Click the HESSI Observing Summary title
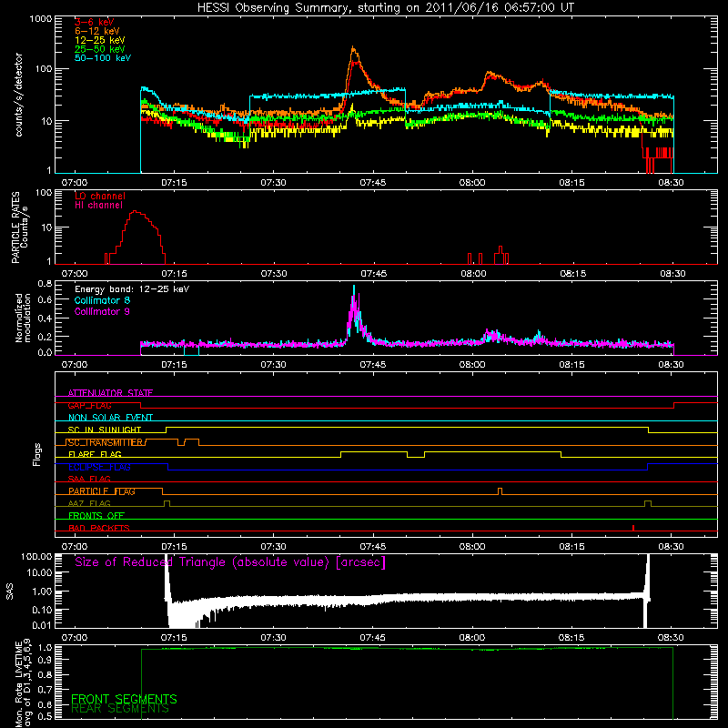Image resolution: width=728 pixels, height=728 pixels. point(385,8)
